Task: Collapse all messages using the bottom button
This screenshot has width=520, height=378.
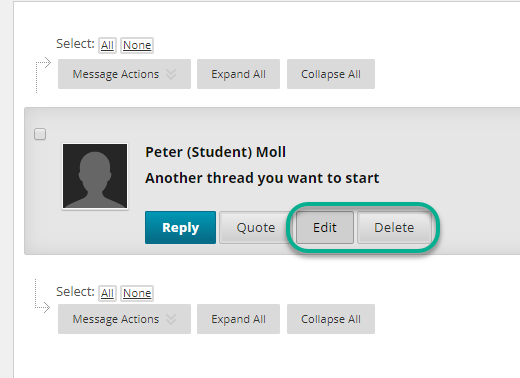Action: tap(331, 319)
